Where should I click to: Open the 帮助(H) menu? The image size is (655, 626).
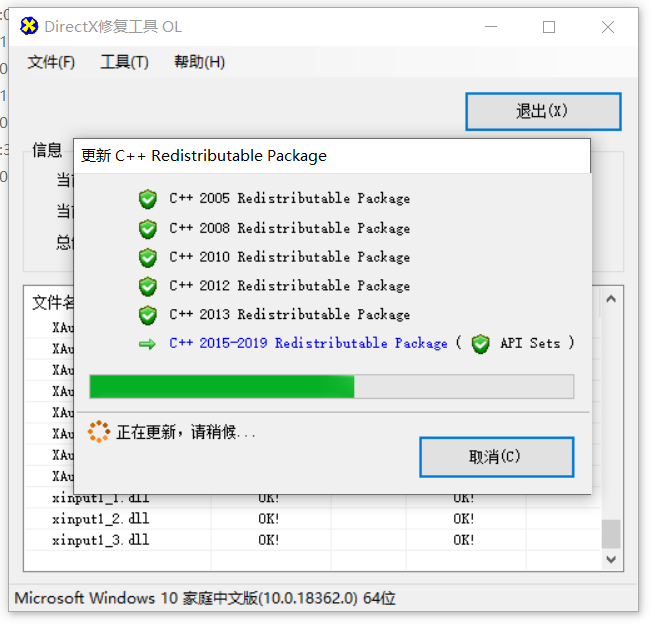tap(199, 62)
